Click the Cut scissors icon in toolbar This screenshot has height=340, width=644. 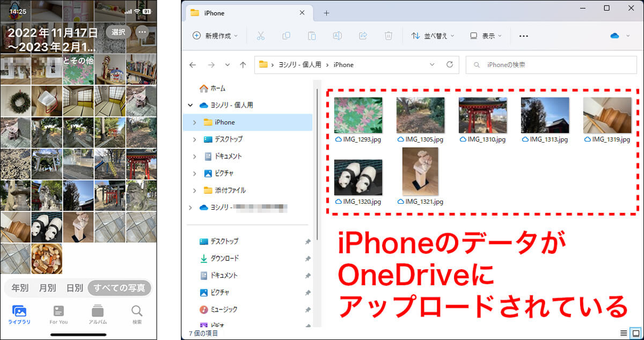tap(261, 36)
